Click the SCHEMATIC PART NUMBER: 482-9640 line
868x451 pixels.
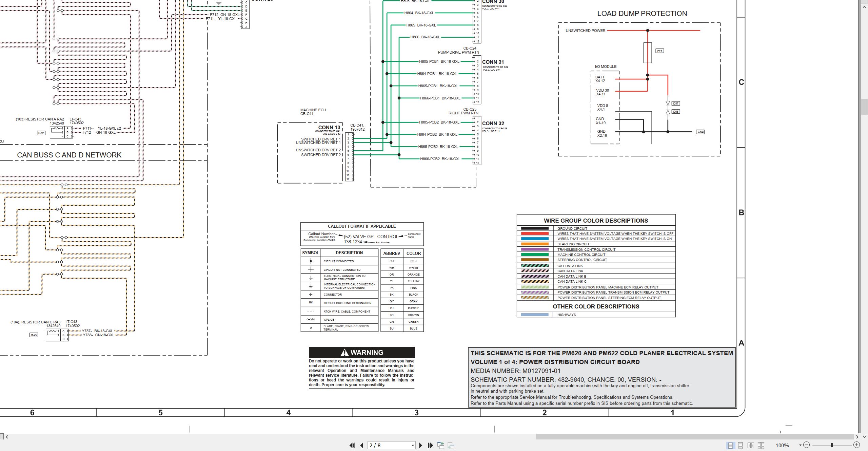566,380
